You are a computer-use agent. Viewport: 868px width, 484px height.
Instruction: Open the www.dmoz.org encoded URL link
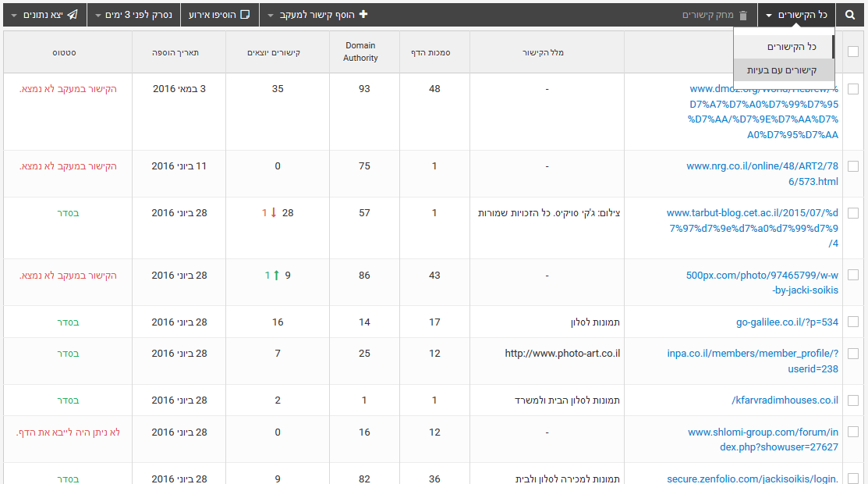point(763,112)
